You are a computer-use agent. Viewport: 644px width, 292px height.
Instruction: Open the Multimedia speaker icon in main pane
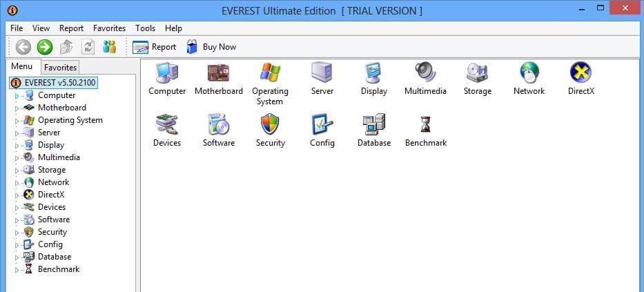click(x=425, y=72)
